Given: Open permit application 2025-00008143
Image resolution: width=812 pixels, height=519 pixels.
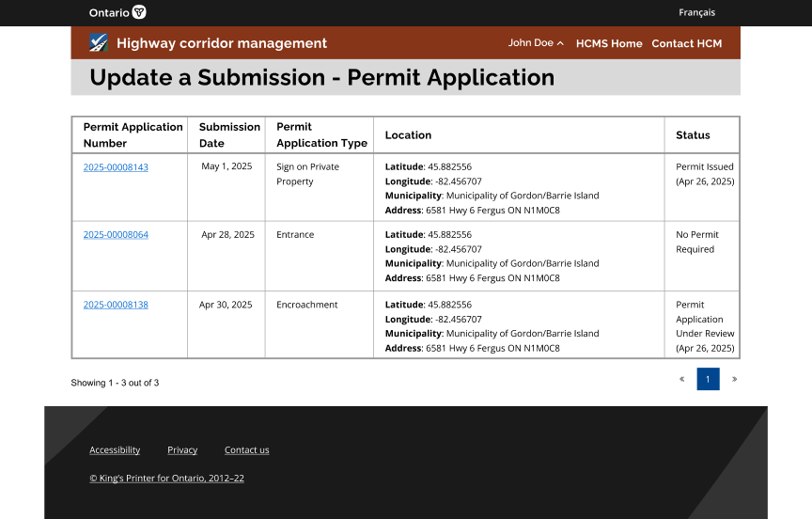Looking at the screenshot, I should [x=116, y=167].
